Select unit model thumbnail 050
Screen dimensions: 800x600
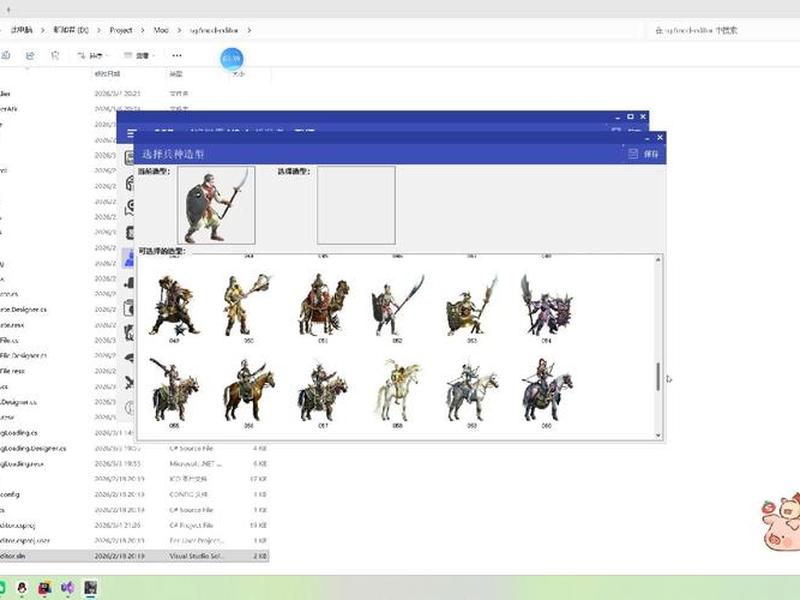248,305
